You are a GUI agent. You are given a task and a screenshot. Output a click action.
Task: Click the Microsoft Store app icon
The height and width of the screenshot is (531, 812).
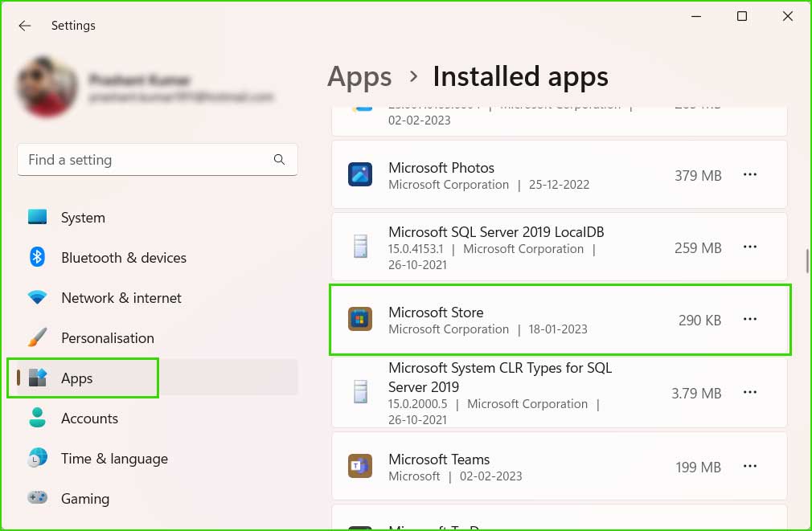pos(360,319)
